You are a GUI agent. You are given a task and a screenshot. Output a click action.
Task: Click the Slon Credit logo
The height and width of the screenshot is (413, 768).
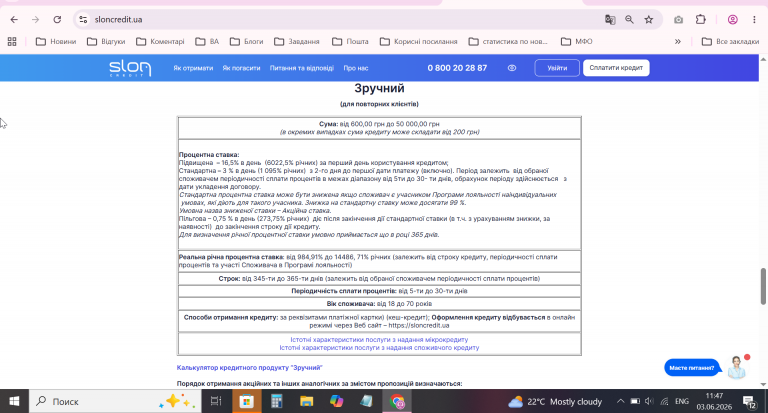coord(130,68)
